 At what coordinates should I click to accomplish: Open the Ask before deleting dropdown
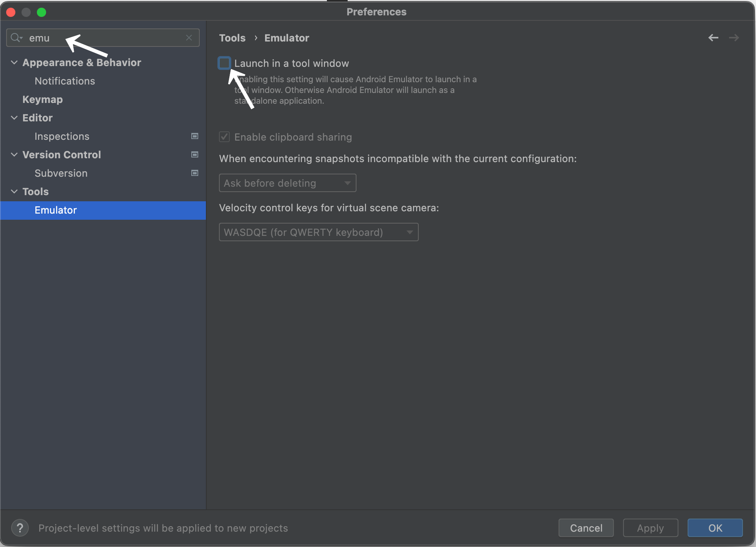[287, 183]
